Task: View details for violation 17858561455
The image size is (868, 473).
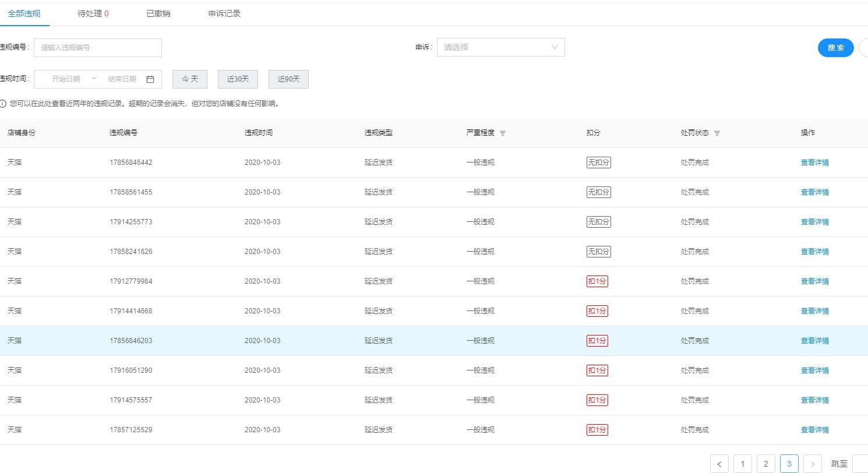Action: [815, 192]
